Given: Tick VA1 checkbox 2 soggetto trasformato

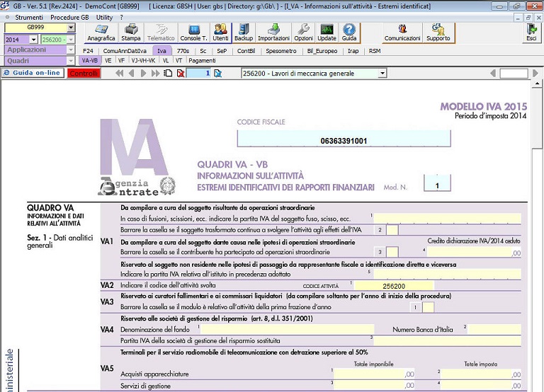Looking at the screenshot, I should click(392, 230).
